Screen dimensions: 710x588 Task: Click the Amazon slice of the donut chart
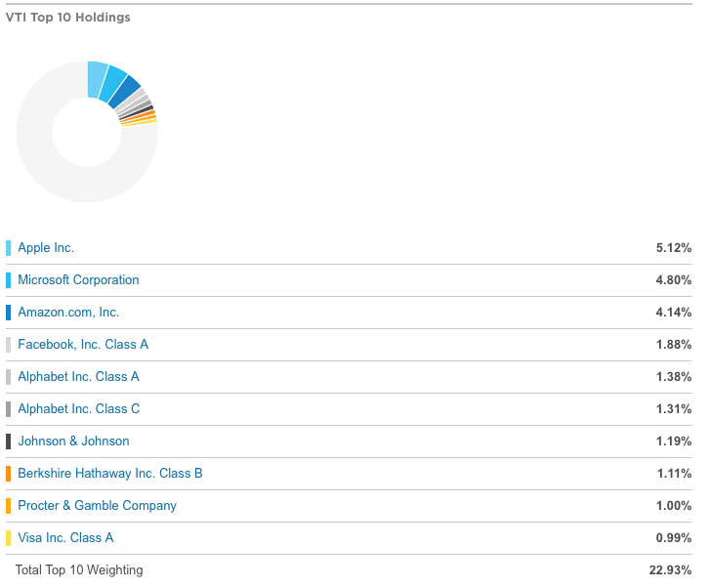click(127, 91)
